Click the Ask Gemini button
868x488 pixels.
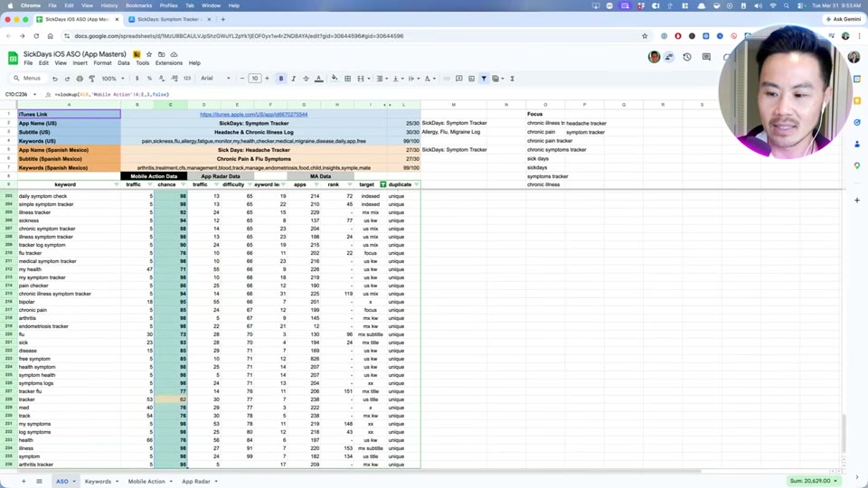coord(844,19)
